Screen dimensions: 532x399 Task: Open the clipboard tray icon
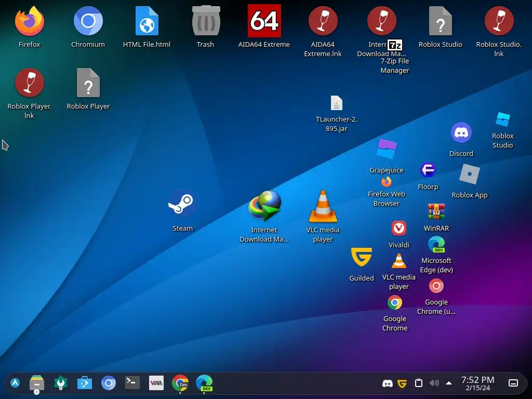click(419, 383)
